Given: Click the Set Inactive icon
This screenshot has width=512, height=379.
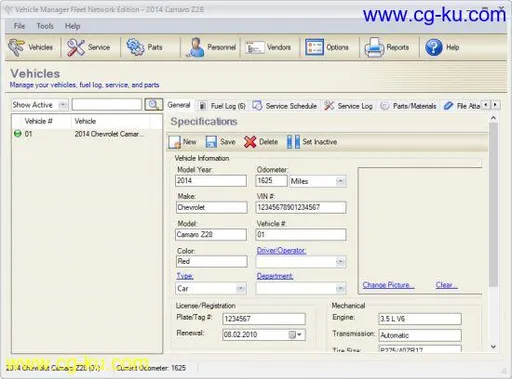Looking at the screenshot, I should click(x=293, y=142).
